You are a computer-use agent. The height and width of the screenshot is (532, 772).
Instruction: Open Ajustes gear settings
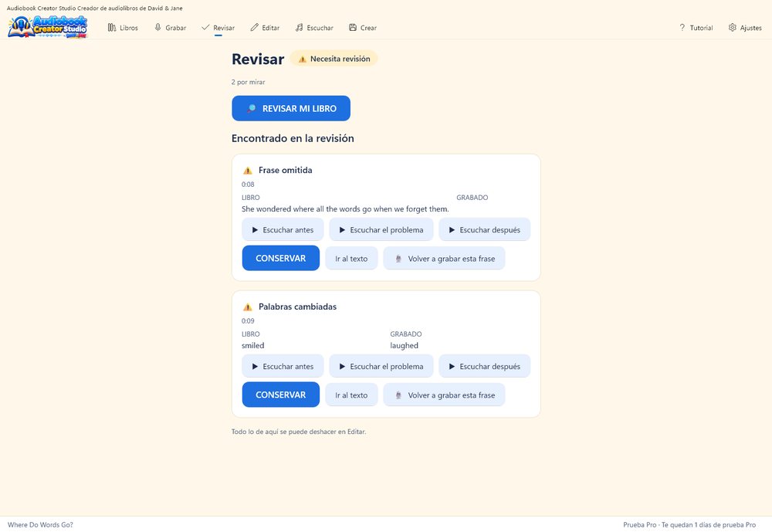pos(745,28)
